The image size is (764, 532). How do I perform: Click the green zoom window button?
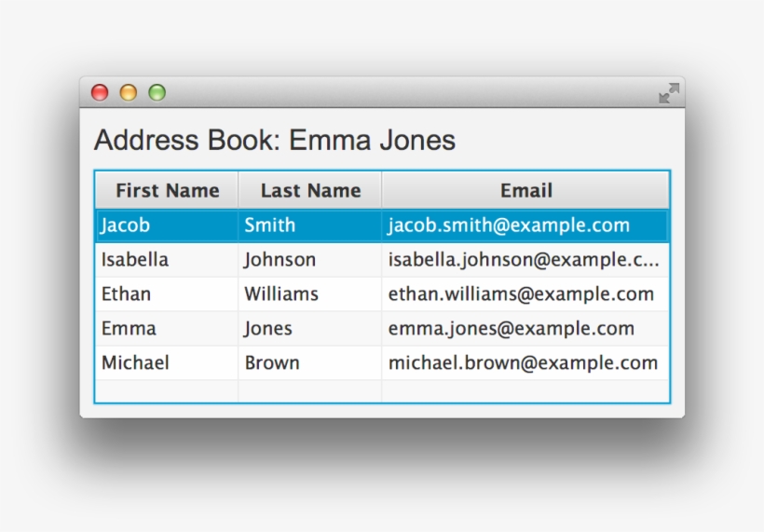coord(157,92)
